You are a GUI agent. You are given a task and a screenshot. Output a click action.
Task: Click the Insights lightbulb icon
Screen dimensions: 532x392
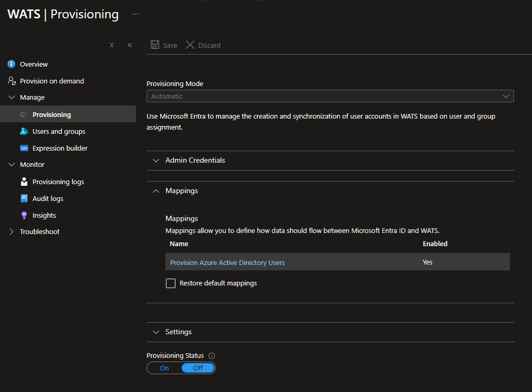(24, 215)
